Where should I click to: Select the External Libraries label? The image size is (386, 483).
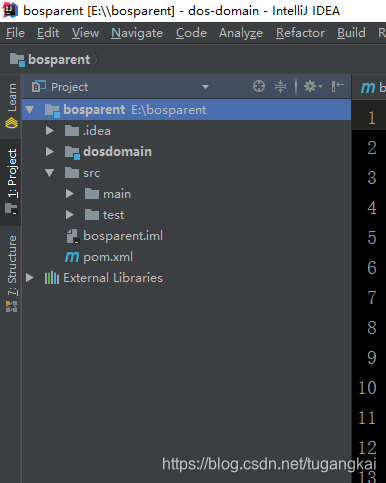point(113,278)
